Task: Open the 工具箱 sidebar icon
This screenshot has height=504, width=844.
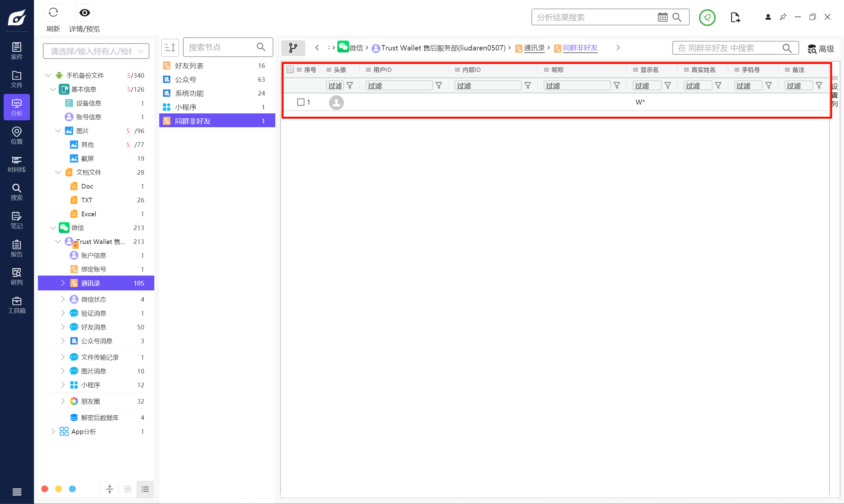Action: coord(16,305)
